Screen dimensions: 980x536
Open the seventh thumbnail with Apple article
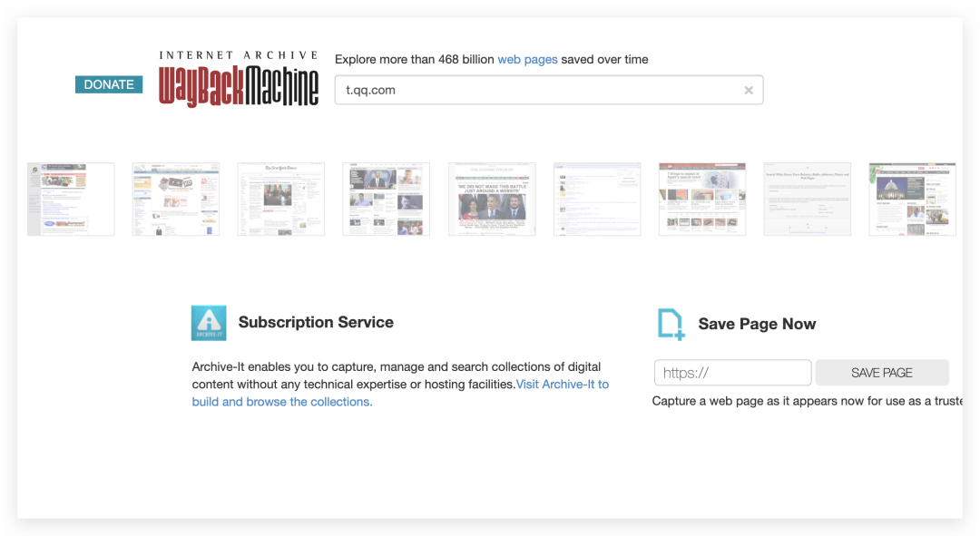(701, 200)
